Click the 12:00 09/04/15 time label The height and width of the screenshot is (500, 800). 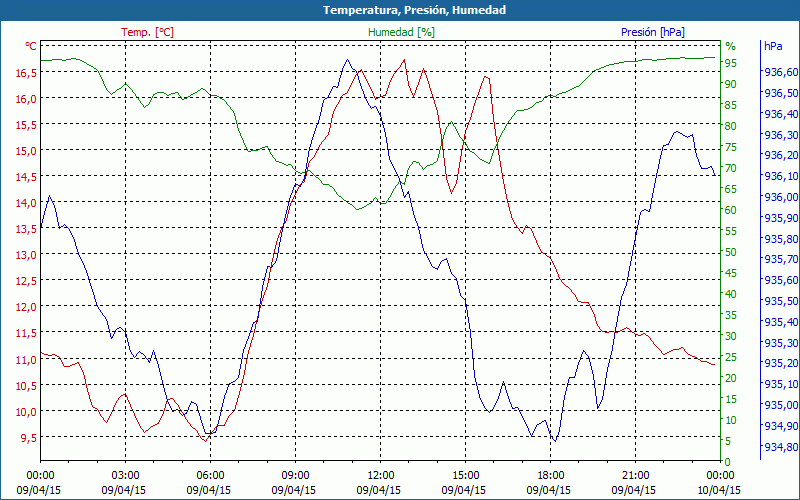tap(379, 483)
